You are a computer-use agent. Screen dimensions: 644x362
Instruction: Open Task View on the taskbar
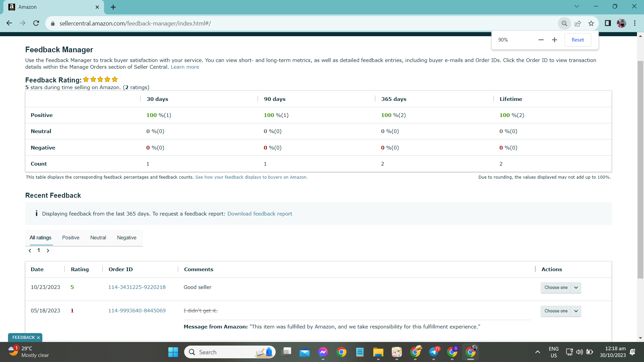coord(286,352)
